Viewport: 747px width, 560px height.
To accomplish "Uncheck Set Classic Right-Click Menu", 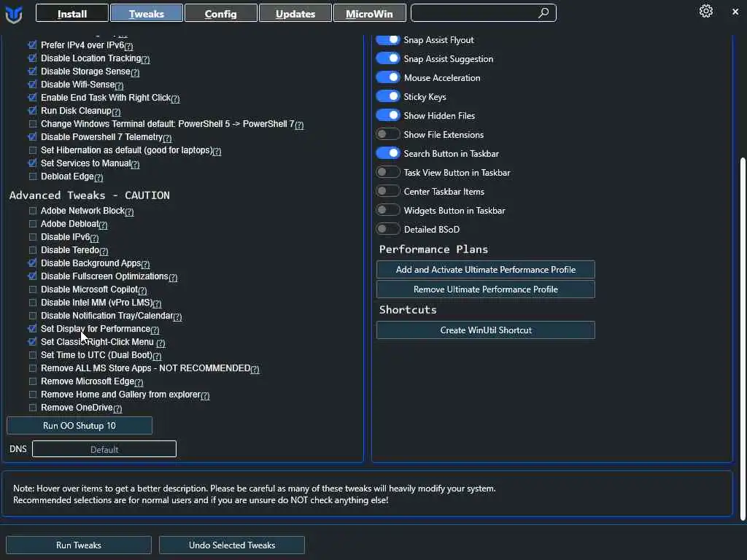I will pyautogui.click(x=32, y=342).
